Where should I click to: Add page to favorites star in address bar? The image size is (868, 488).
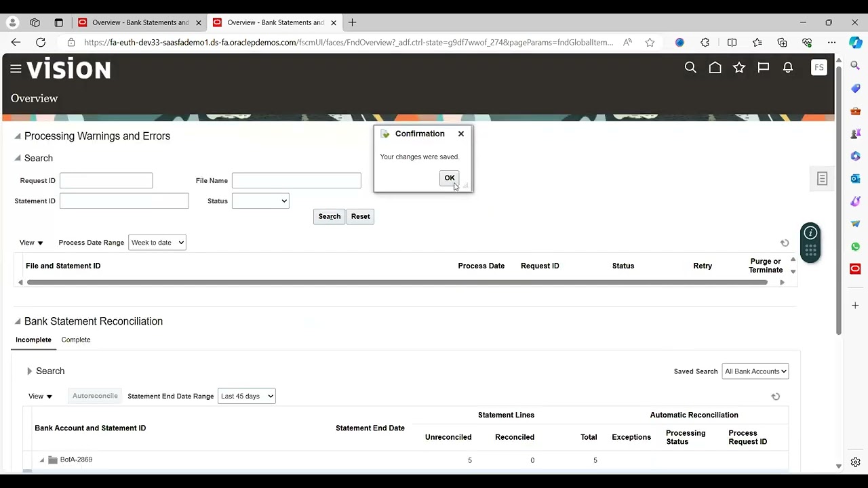click(x=650, y=42)
